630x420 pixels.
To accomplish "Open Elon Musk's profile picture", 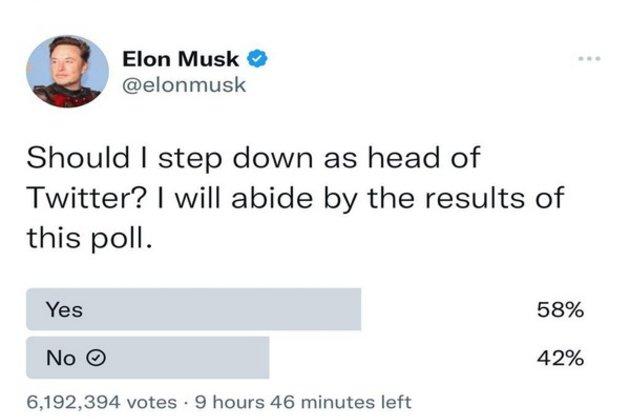I will [x=67, y=71].
